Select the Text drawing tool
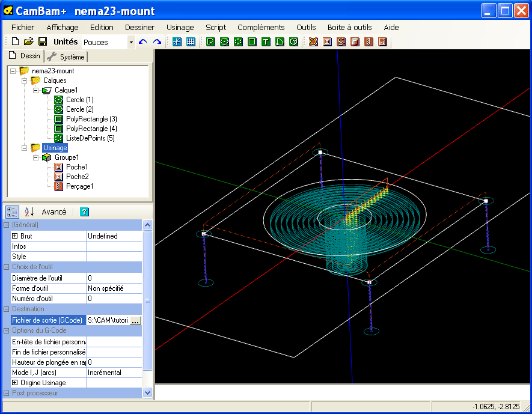 point(266,41)
